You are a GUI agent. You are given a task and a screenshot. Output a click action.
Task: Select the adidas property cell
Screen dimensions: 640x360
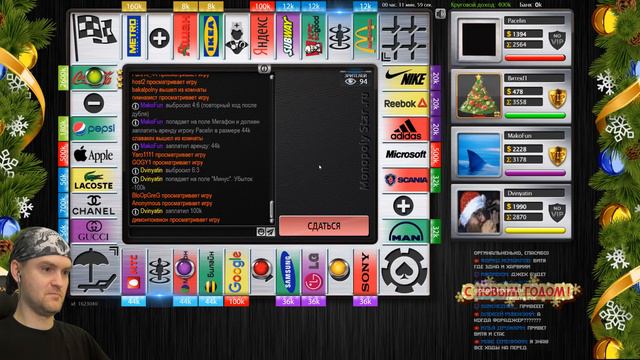pyautogui.click(x=405, y=129)
